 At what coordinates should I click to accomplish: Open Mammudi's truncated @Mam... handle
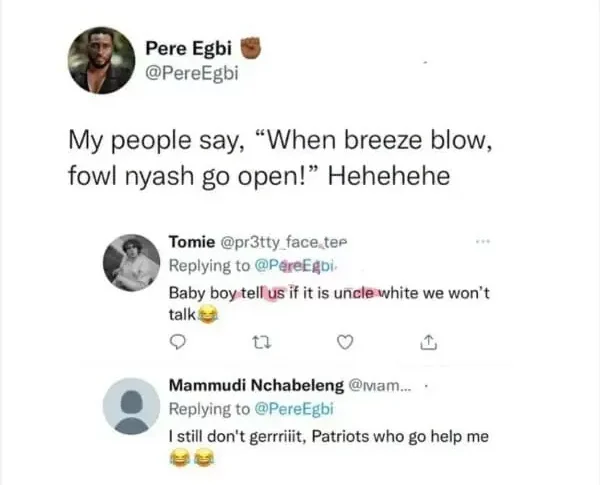click(x=379, y=385)
